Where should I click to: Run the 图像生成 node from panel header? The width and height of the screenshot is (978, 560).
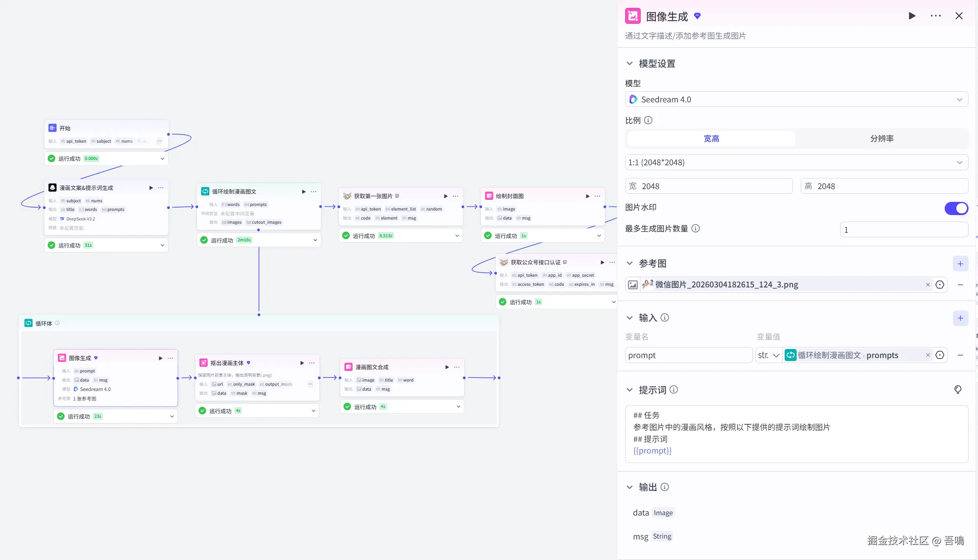(x=912, y=16)
